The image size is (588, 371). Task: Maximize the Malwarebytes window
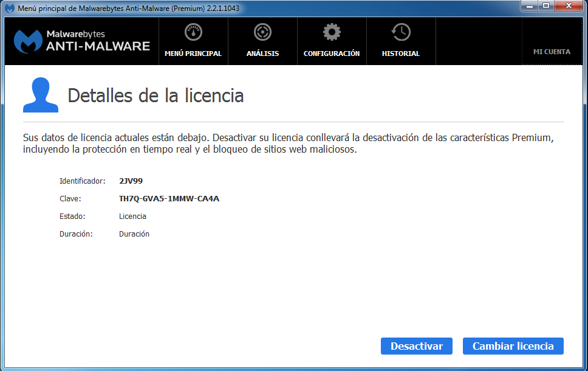coord(546,6)
